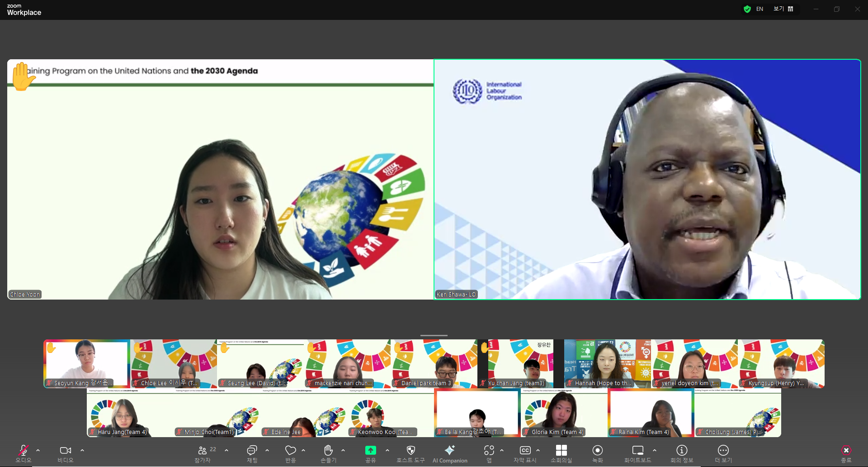Click the Zoom Workplace logo
The width and height of the screenshot is (868, 467).
[x=24, y=10]
